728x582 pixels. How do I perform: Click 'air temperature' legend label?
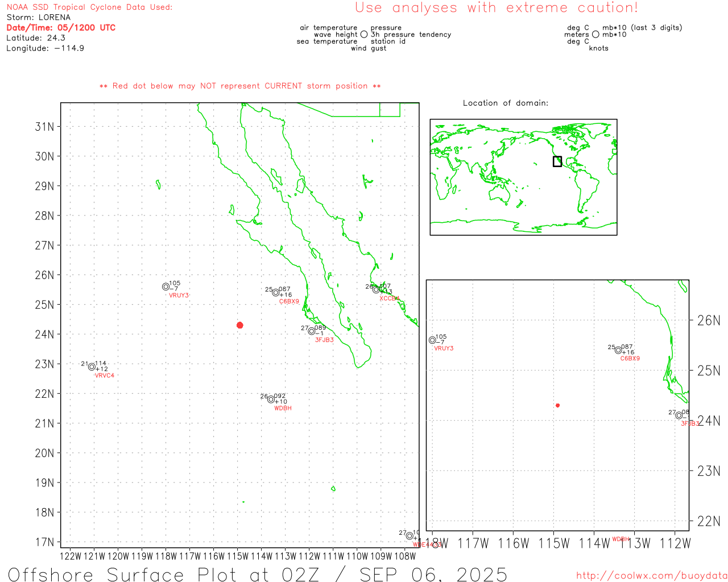329,28
